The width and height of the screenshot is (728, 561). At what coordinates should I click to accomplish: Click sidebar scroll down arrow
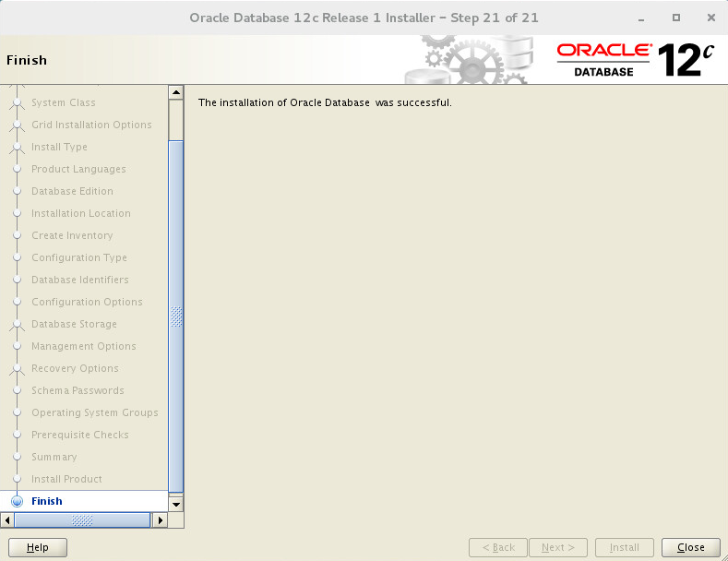pos(176,505)
